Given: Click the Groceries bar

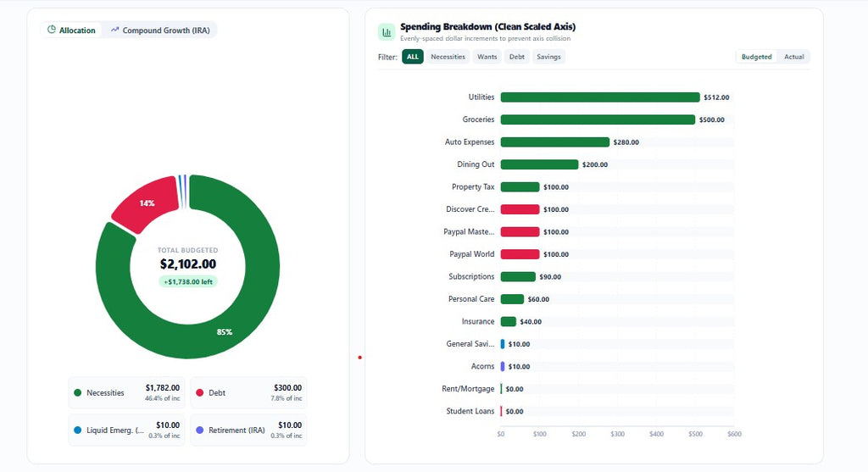Looking at the screenshot, I should (598, 119).
